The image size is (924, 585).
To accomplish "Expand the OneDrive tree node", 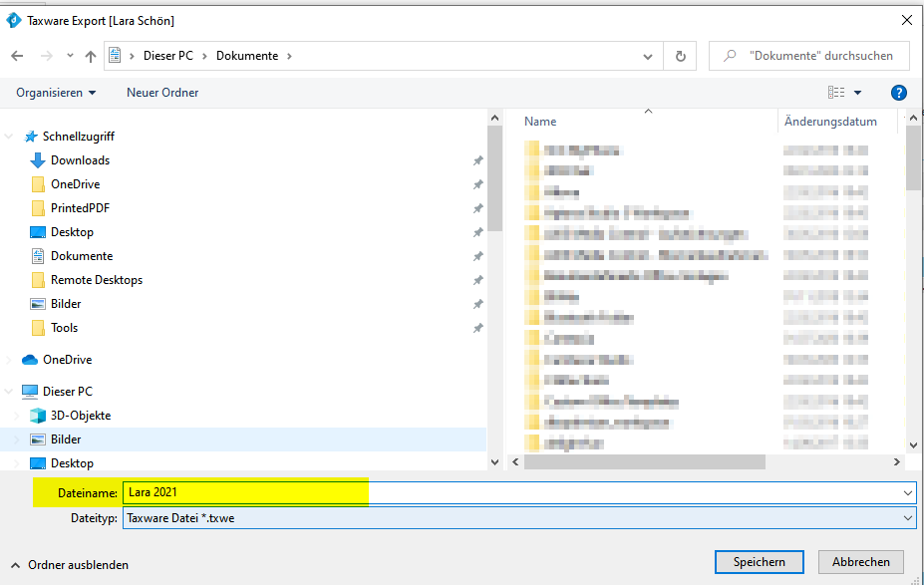I will 11,360.
